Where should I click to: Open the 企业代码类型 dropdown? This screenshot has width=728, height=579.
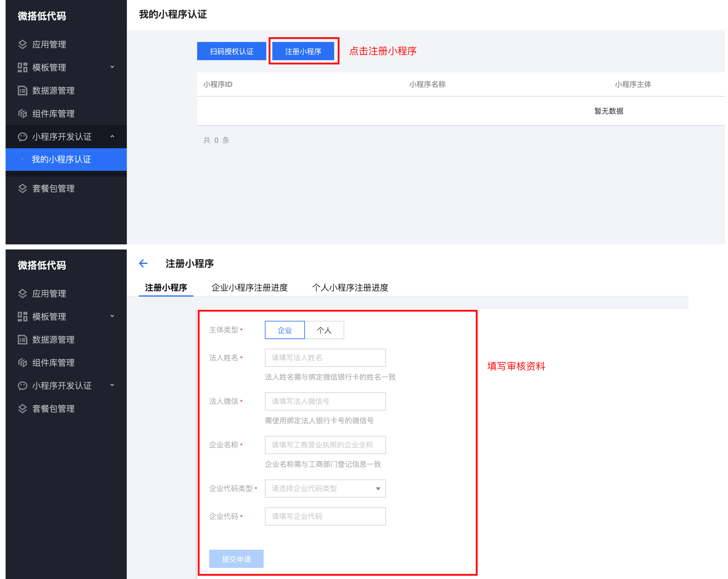pos(325,488)
